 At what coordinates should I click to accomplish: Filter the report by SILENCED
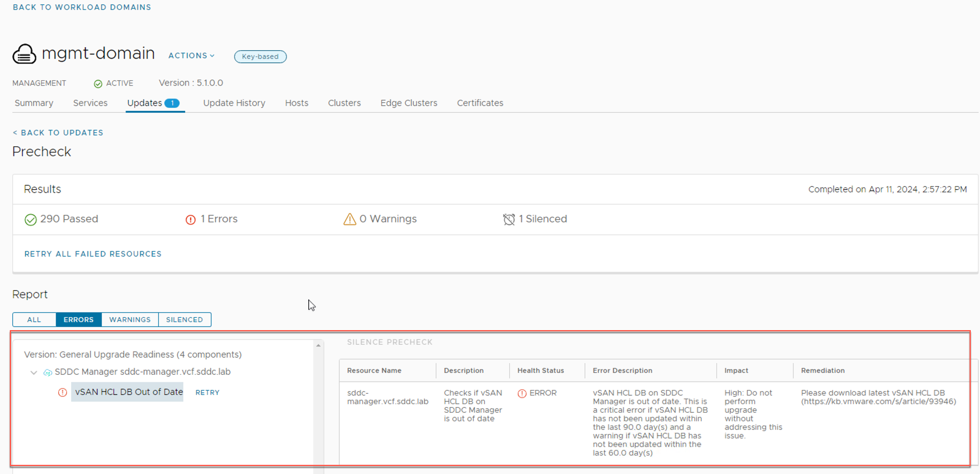pos(184,320)
